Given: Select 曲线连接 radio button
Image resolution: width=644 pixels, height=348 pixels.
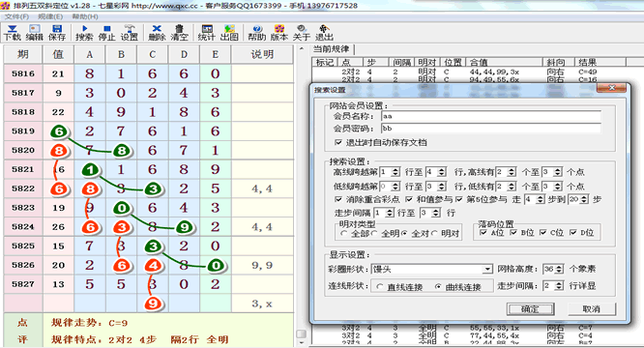Looking at the screenshot, I should (x=438, y=287).
